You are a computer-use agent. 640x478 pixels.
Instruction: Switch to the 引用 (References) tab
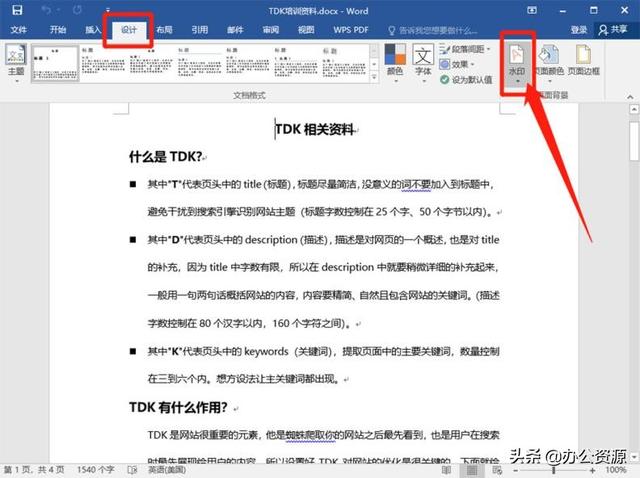tap(200, 30)
